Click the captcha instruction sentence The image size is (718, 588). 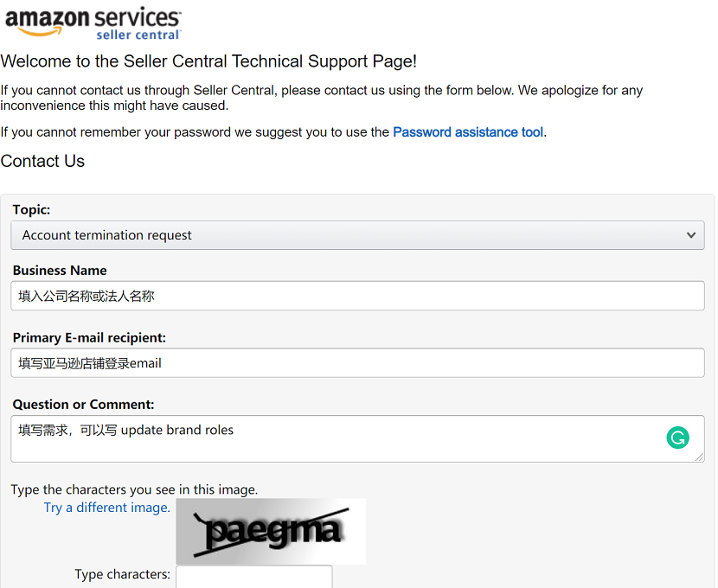point(134,489)
